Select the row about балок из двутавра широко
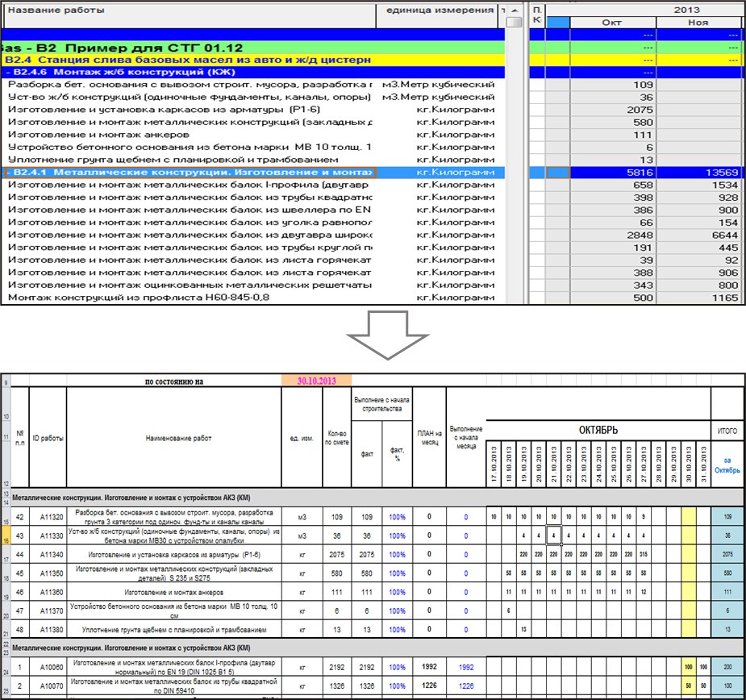 tap(252, 235)
